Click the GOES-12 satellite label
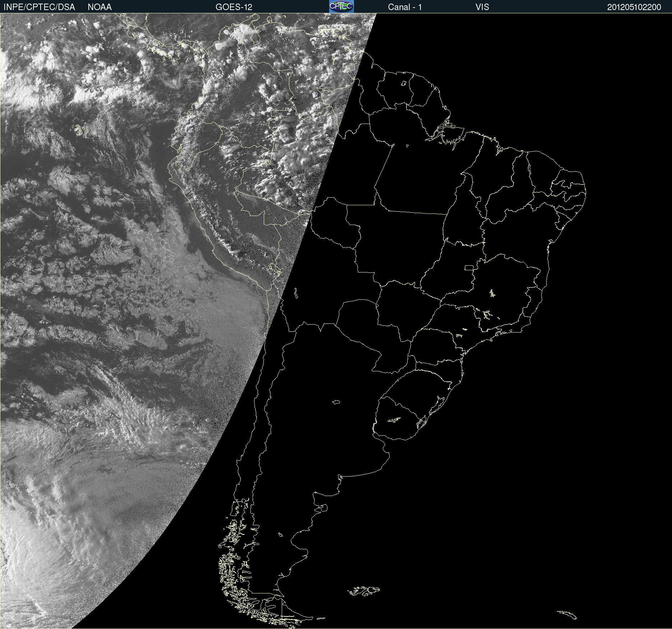 click(x=234, y=7)
